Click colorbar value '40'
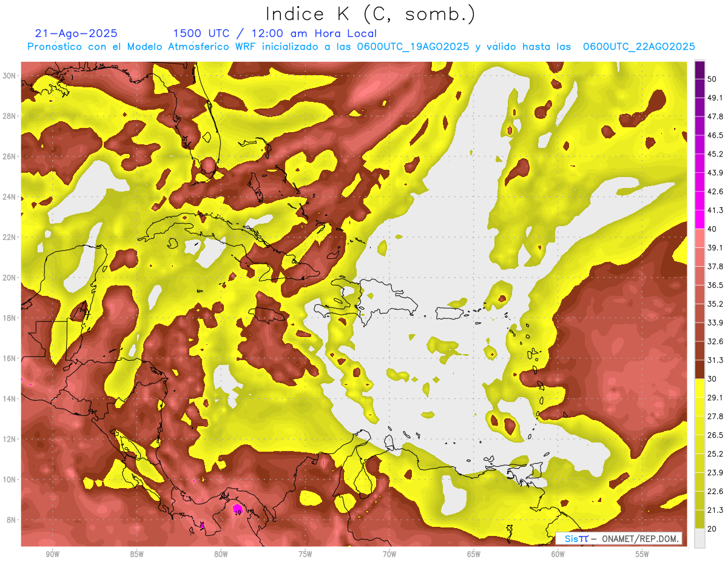Image resolution: width=728 pixels, height=562 pixels. pyautogui.click(x=713, y=229)
